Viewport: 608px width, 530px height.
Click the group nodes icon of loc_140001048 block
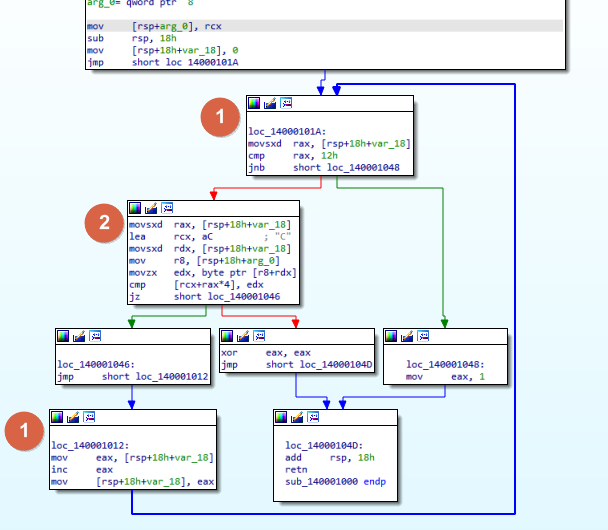click(x=423, y=336)
